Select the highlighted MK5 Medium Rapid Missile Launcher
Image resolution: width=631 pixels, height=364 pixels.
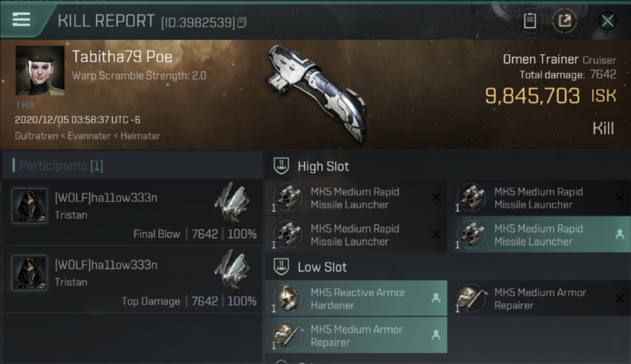point(539,235)
